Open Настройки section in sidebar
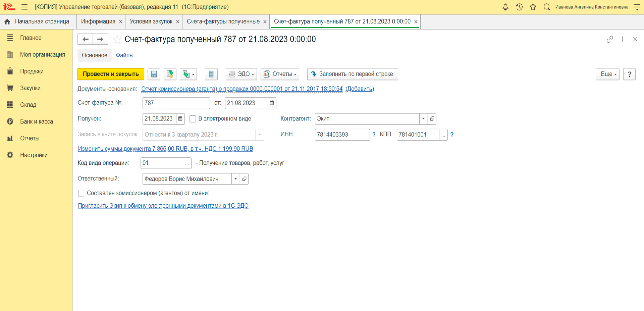644x311 pixels. click(36, 155)
